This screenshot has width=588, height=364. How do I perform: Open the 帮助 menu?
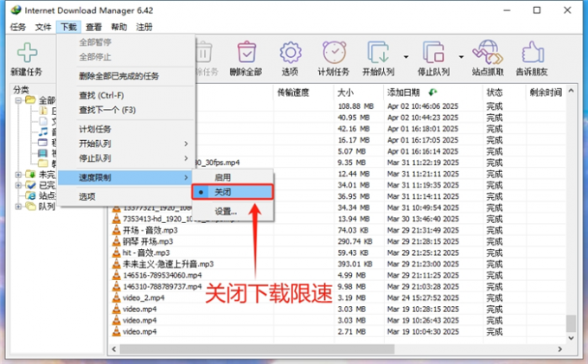[118, 27]
